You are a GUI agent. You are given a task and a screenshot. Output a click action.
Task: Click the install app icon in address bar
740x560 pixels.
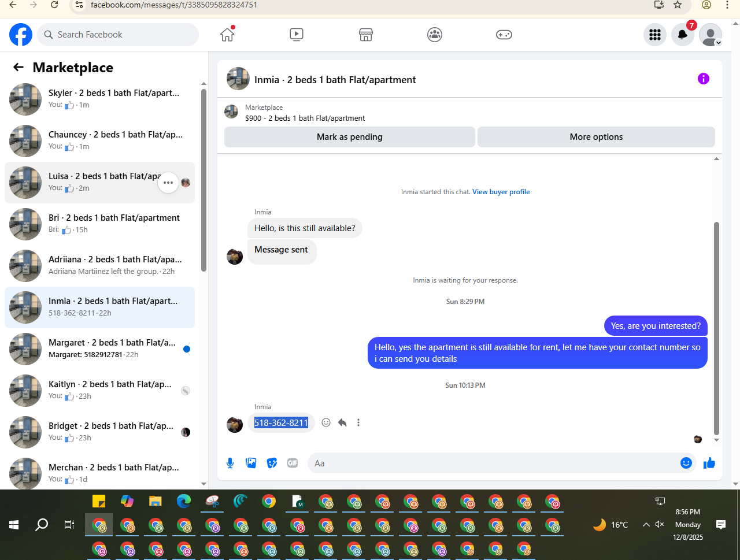click(x=658, y=5)
